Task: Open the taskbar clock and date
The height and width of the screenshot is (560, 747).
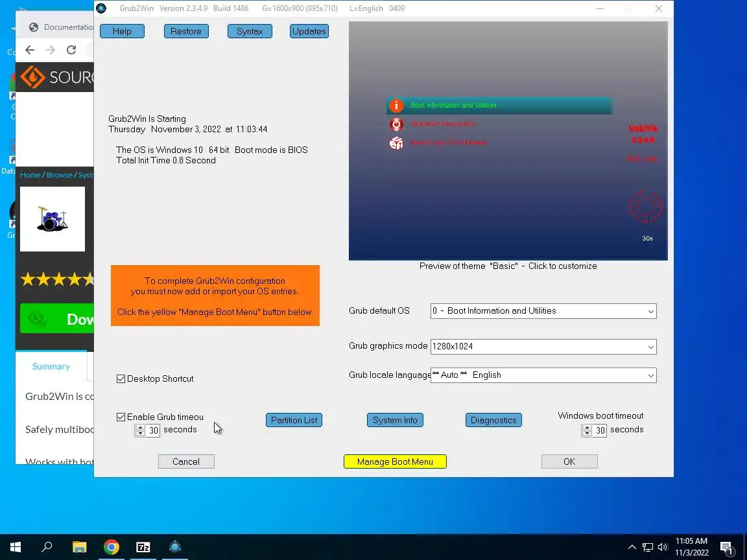Action: coord(692,547)
